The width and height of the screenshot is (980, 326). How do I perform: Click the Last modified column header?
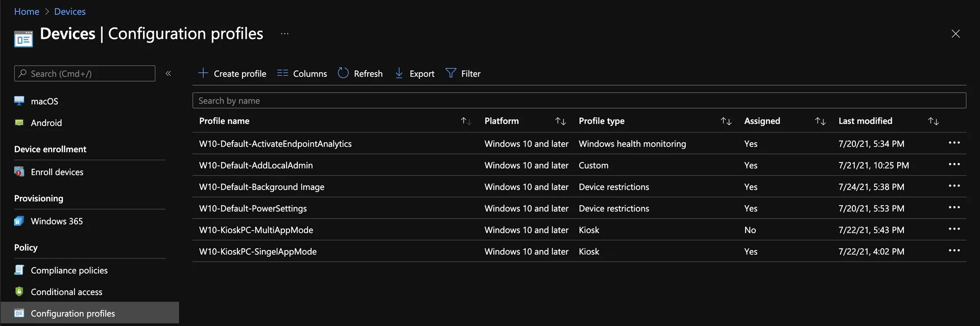865,121
